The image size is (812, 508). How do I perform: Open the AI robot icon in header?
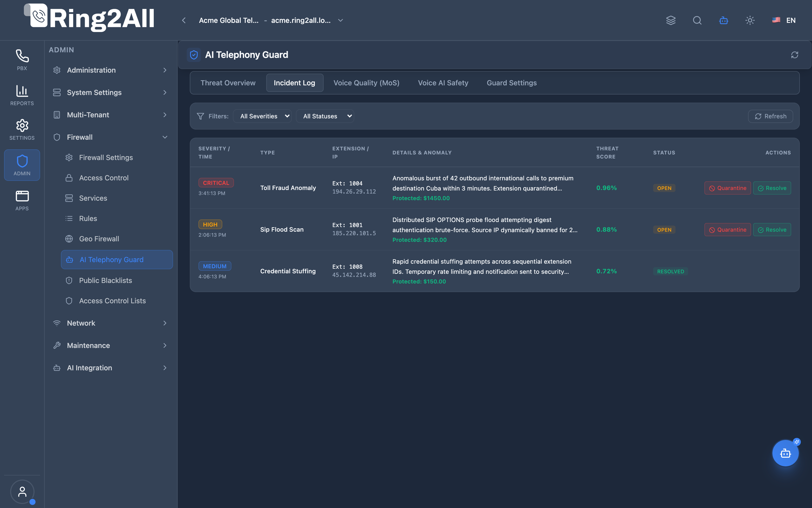click(724, 21)
